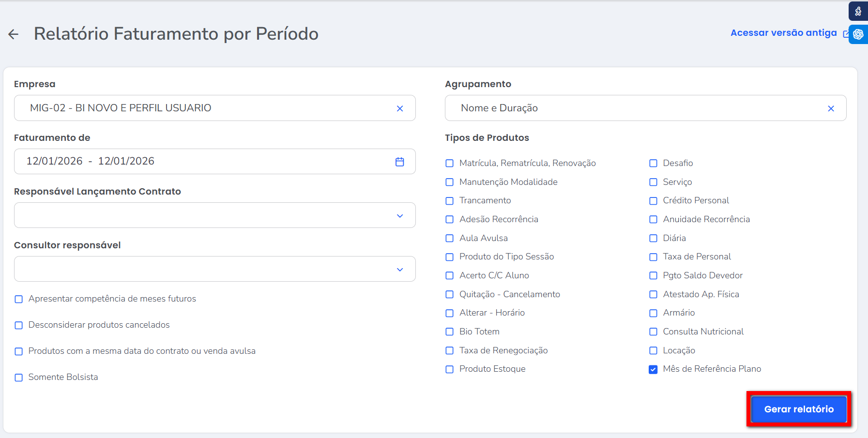Clear the Agrupamento selection
This screenshot has width=868, height=438.
[831, 108]
